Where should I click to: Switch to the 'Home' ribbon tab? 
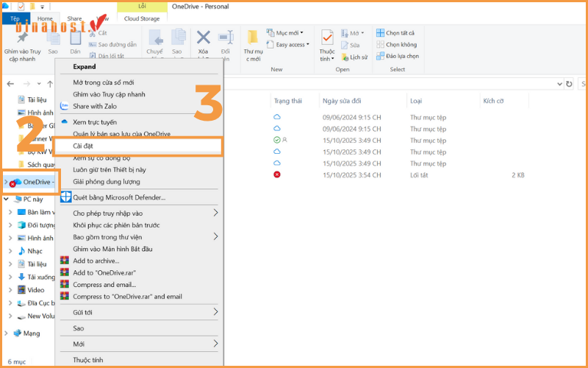coord(45,18)
